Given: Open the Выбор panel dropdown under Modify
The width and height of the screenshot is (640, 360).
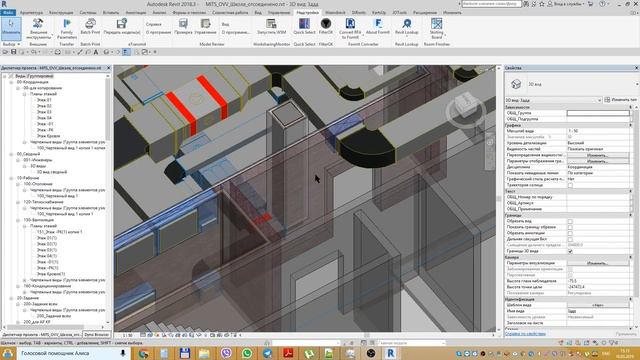Looking at the screenshot, I should (11, 44).
